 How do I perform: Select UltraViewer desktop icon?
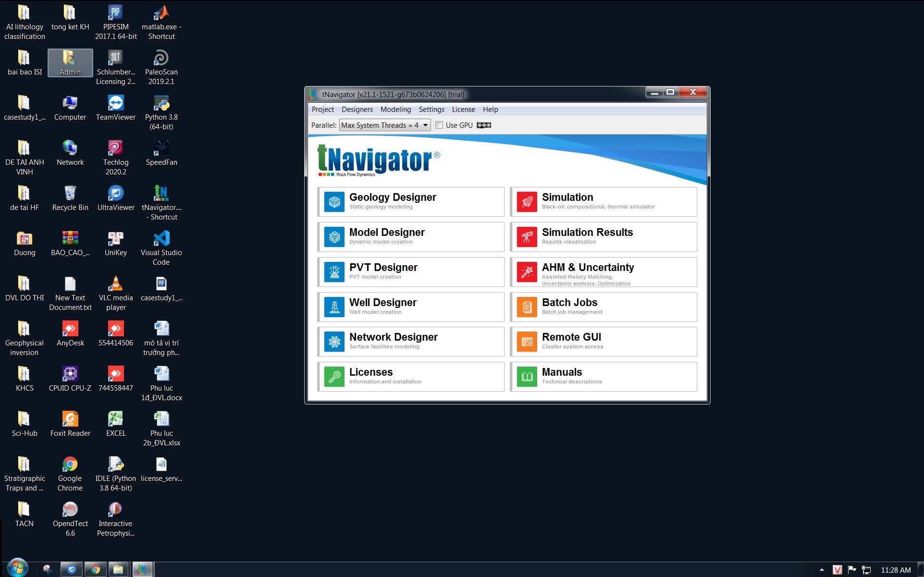coord(116,198)
